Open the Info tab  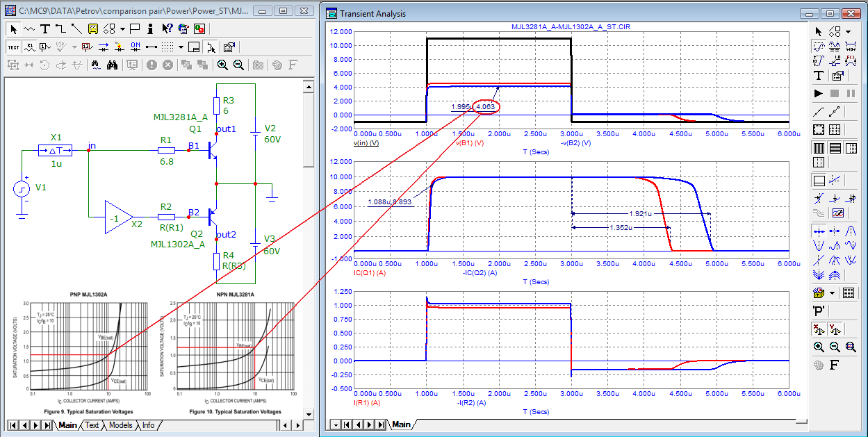pos(149,425)
